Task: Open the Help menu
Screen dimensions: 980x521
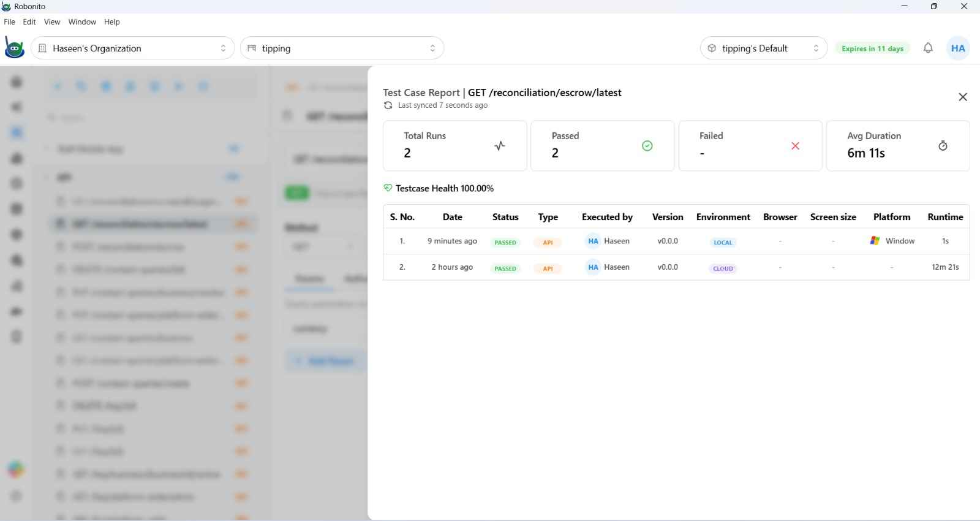Action: [x=112, y=21]
